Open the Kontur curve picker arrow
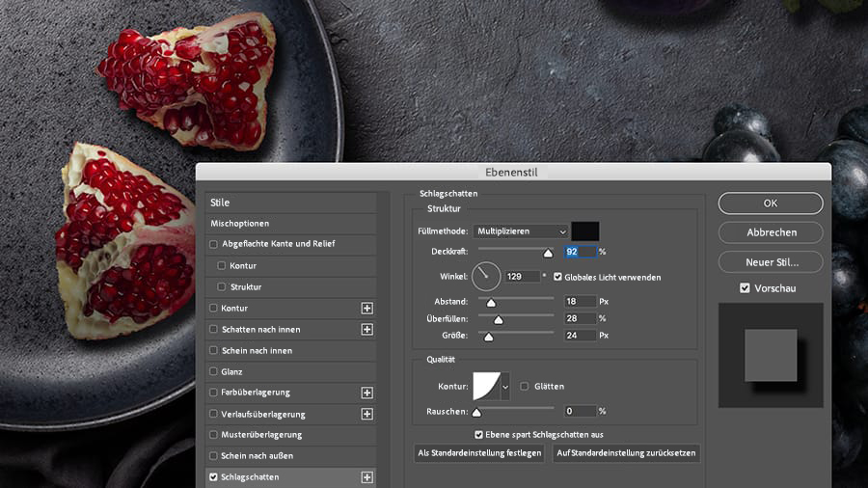Screen dimensions: 868x488 click(x=504, y=386)
